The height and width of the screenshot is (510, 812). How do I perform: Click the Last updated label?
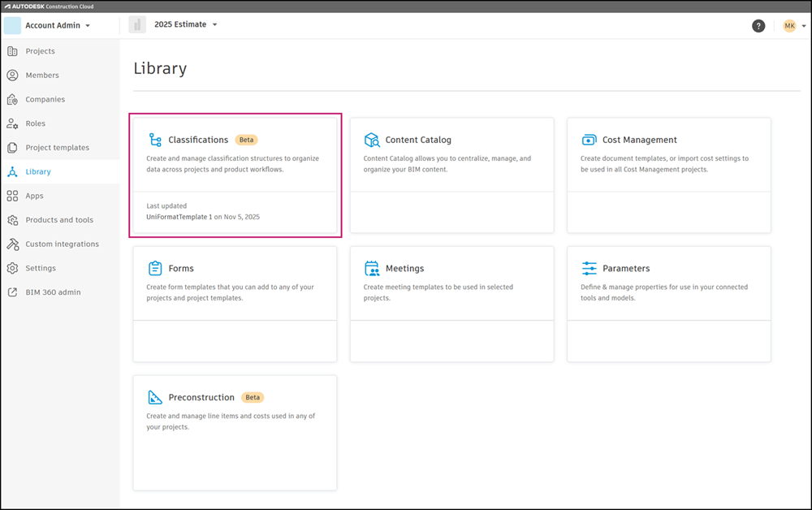coord(166,205)
